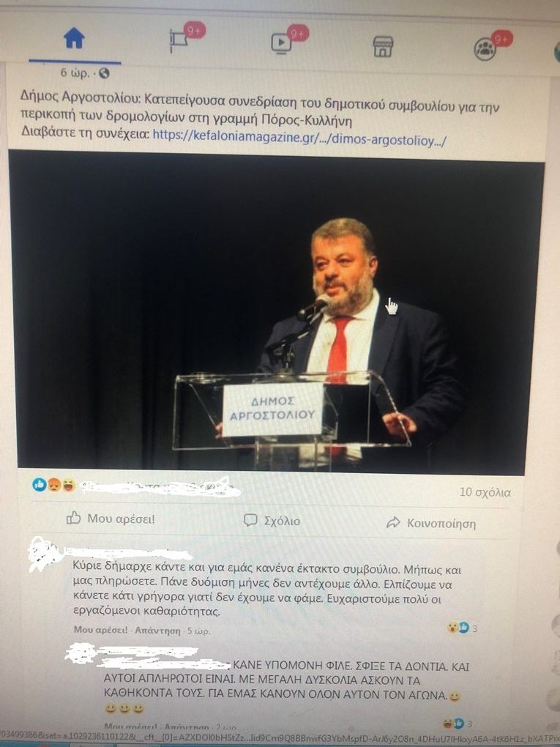Reply to first comment with Απάντηση
This screenshot has width=560, height=747.
pyautogui.click(x=157, y=631)
